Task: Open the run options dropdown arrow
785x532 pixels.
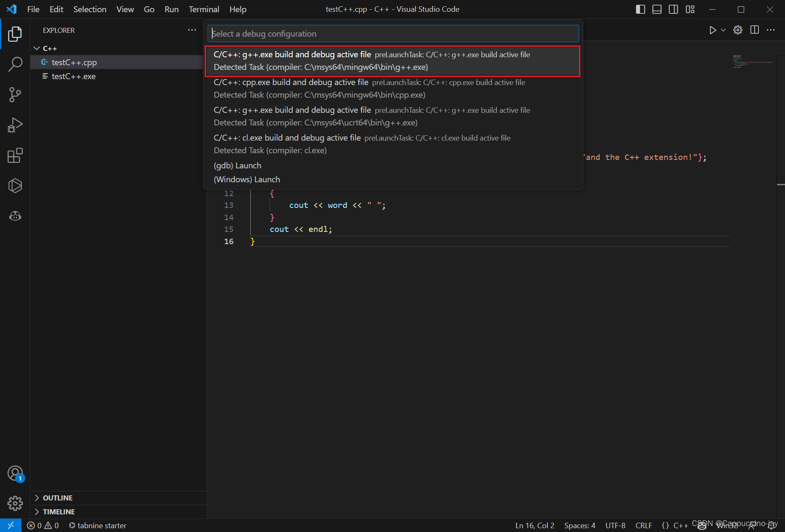Action: tap(724, 30)
